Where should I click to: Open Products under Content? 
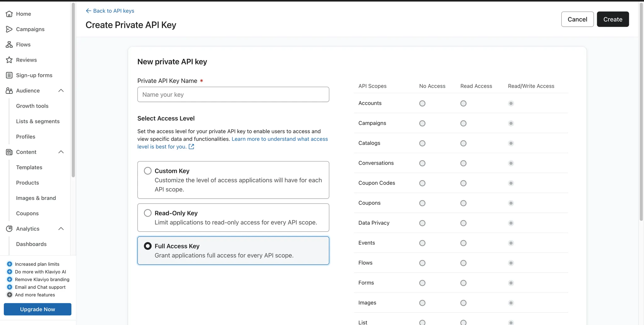(27, 183)
